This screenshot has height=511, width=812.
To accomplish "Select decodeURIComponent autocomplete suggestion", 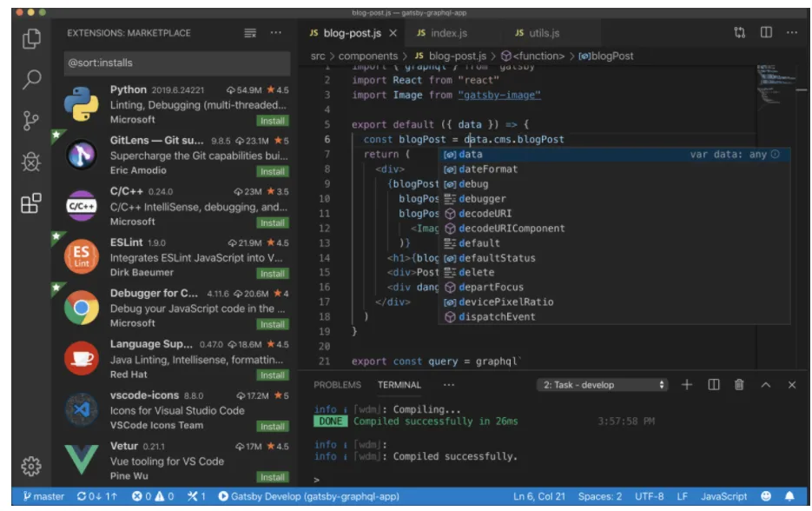I will [x=614, y=228].
